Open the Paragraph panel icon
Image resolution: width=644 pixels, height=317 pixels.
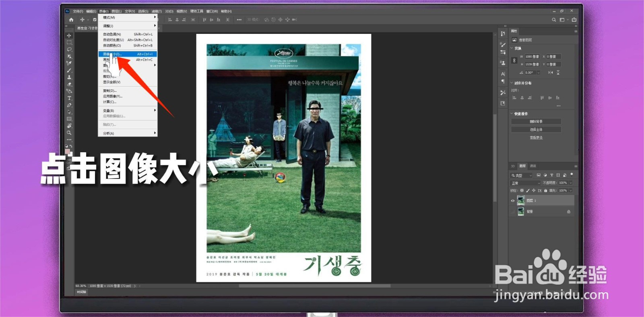point(503,81)
